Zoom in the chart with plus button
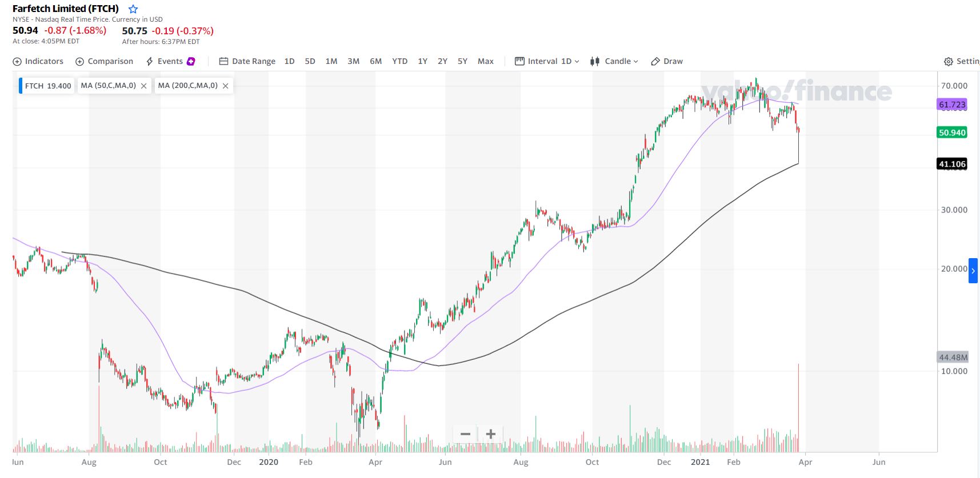The height and width of the screenshot is (478, 980). [x=491, y=434]
